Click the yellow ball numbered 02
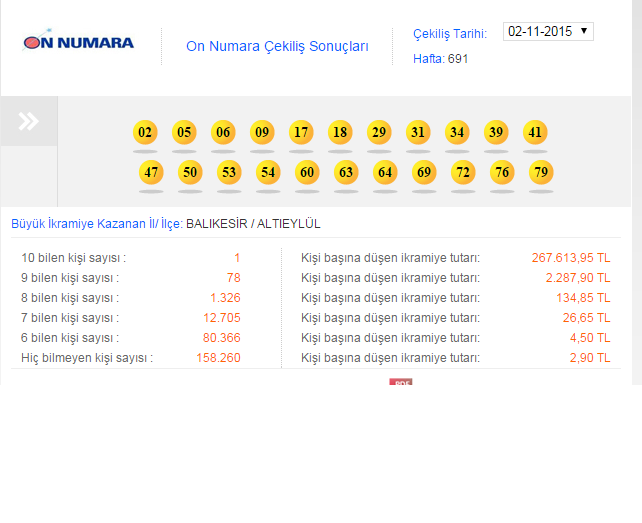Screen dimensions: 642x523 click(x=145, y=132)
